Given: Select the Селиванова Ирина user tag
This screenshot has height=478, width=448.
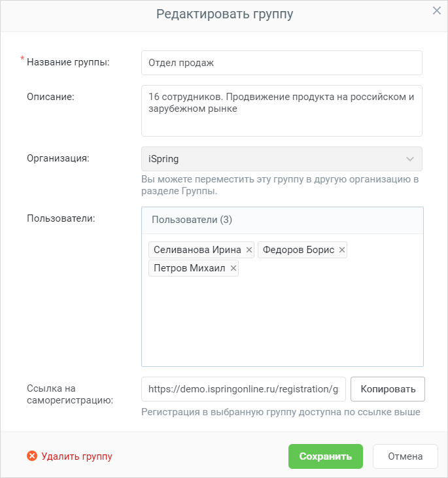Looking at the screenshot, I should 198,250.
